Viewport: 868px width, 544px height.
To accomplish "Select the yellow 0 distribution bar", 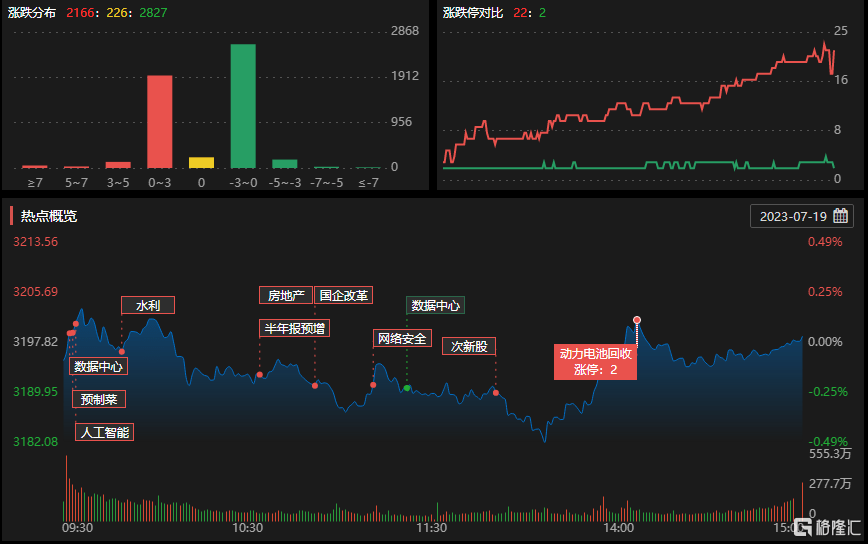I will (x=201, y=162).
